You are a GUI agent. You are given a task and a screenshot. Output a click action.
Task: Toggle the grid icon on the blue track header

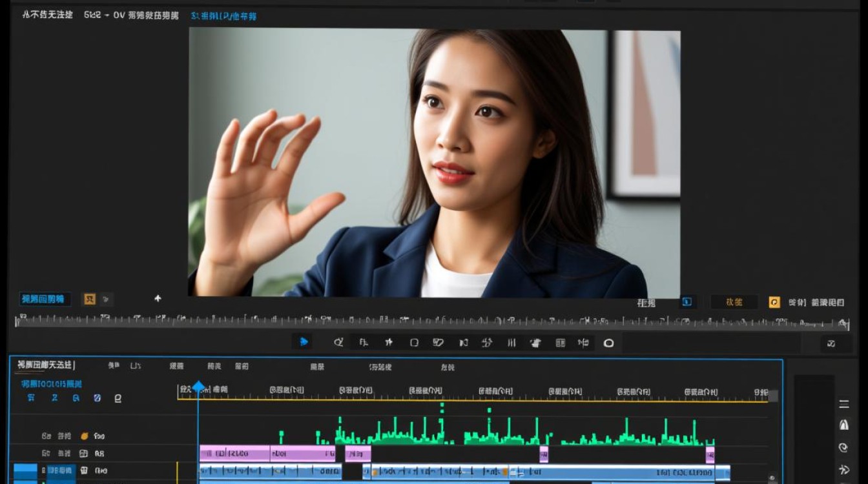[x=84, y=470]
